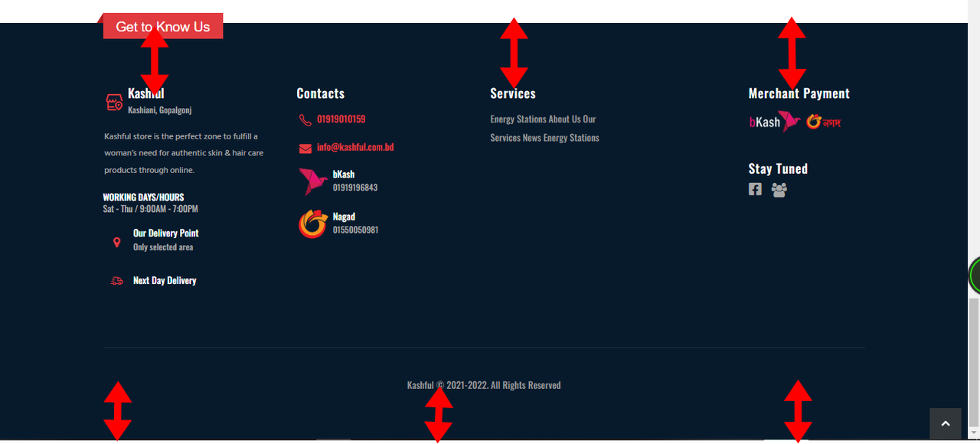Select the Kashful store name heading

click(146, 93)
